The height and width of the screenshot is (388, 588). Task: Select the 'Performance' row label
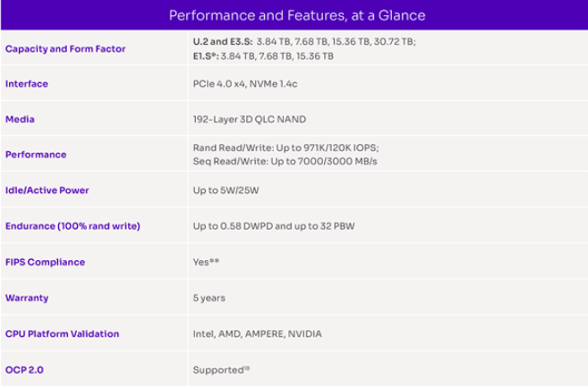[36, 155]
